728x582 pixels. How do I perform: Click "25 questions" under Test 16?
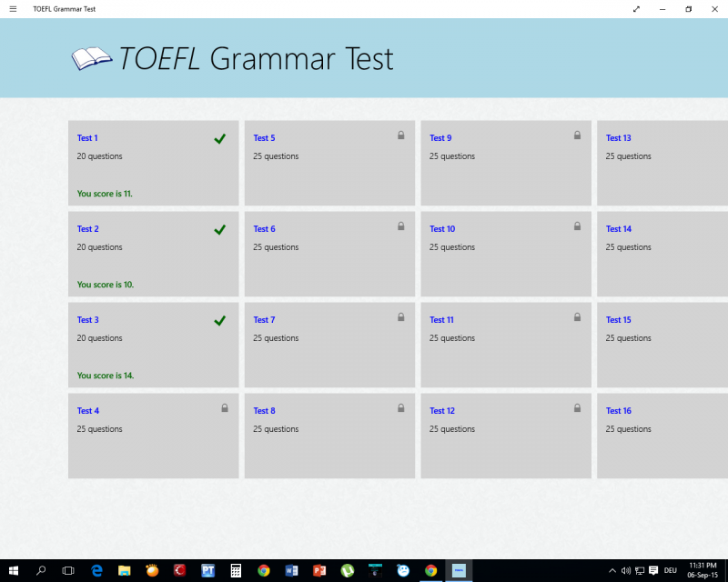pyautogui.click(x=629, y=429)
